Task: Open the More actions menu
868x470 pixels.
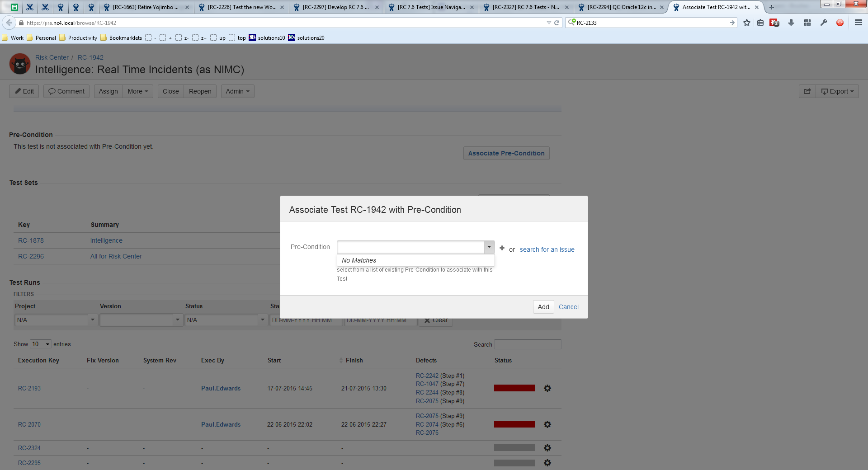Action: (x=137, y=91)
